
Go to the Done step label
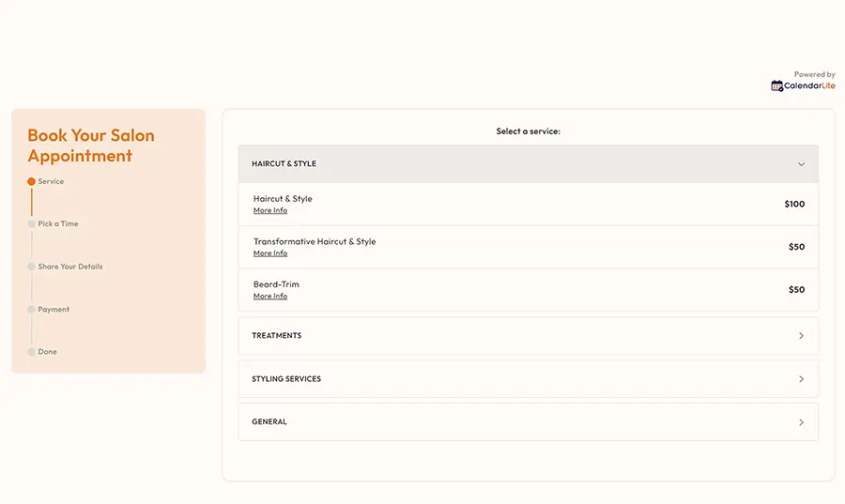click(x=47, y=352)
